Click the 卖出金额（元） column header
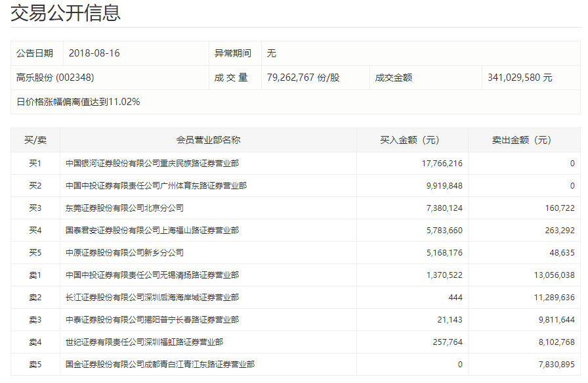The image size is (588, 383). pyautogui.click(x=524, y=140)
